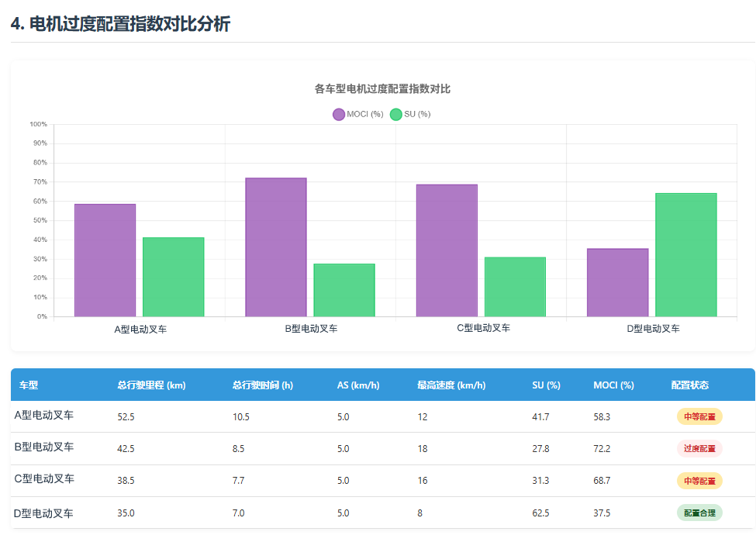Click the green SU legend color circle
Viewport: 756px width, 542px height.
tap(396, 114)
